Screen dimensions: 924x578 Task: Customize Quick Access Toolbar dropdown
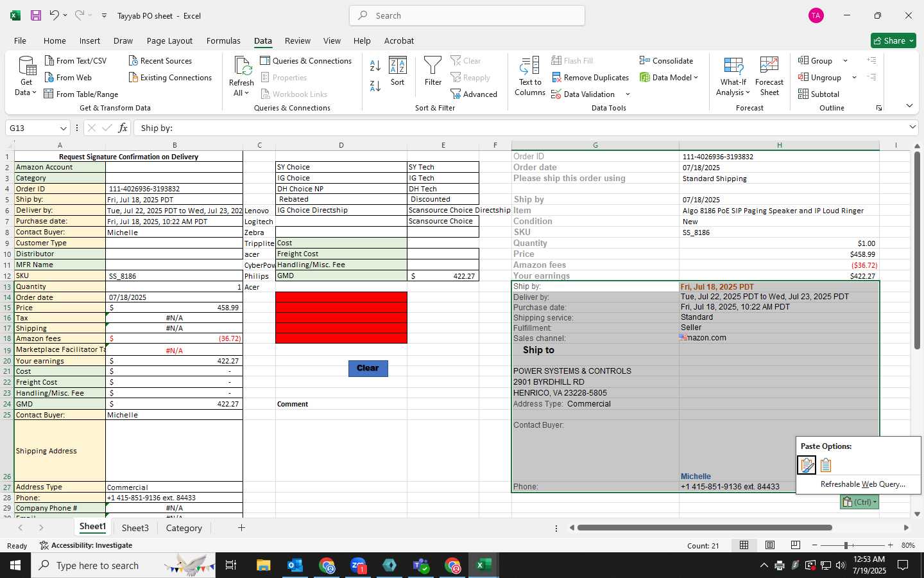point(104,15)
